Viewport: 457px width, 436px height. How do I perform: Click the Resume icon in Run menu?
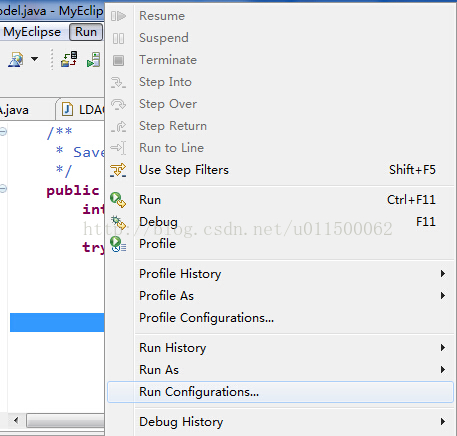[x=118, y=16]
